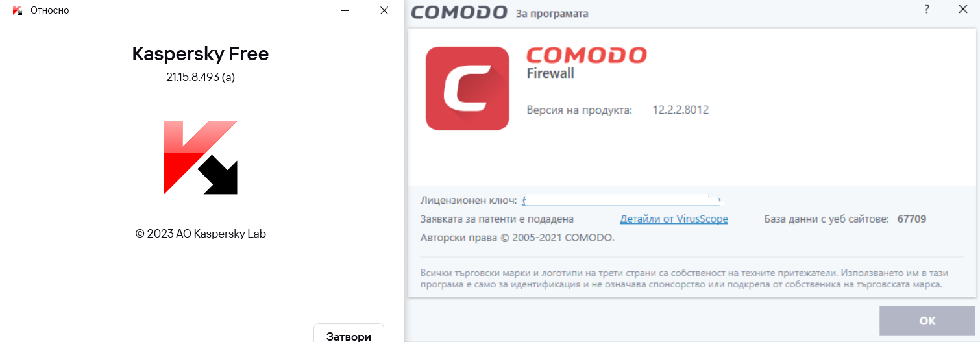
Task: Select the Comodo product version 12.2.2.8012
Action: pos(680,110)
